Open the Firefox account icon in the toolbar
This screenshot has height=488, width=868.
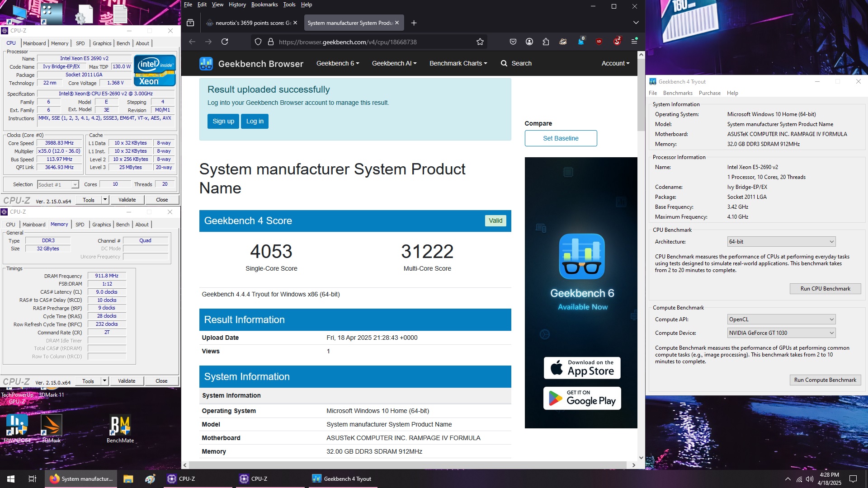[529, 42]
